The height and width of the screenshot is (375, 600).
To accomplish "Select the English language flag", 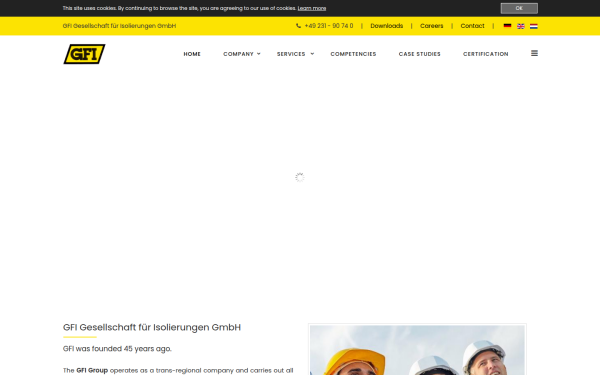I will coord(521,26).
